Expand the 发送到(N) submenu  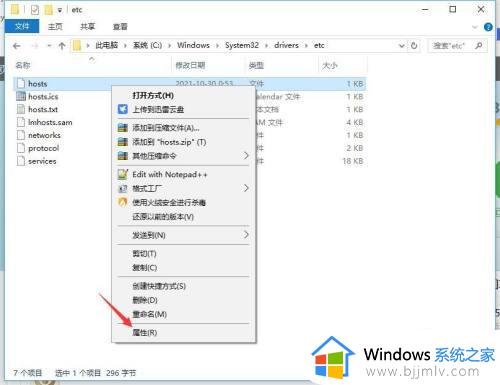point(184,235)
